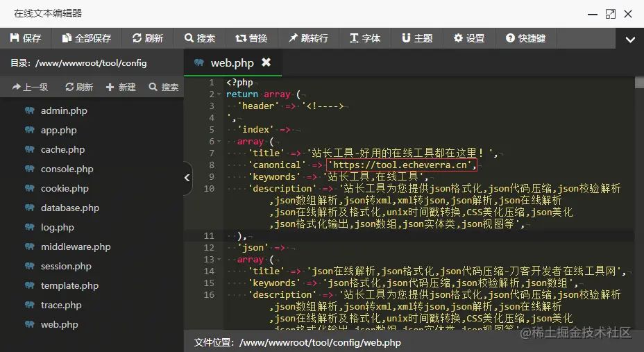Click the editor vertical scrollbar thumb
The image size is (644, 352).
click(639, 82)
